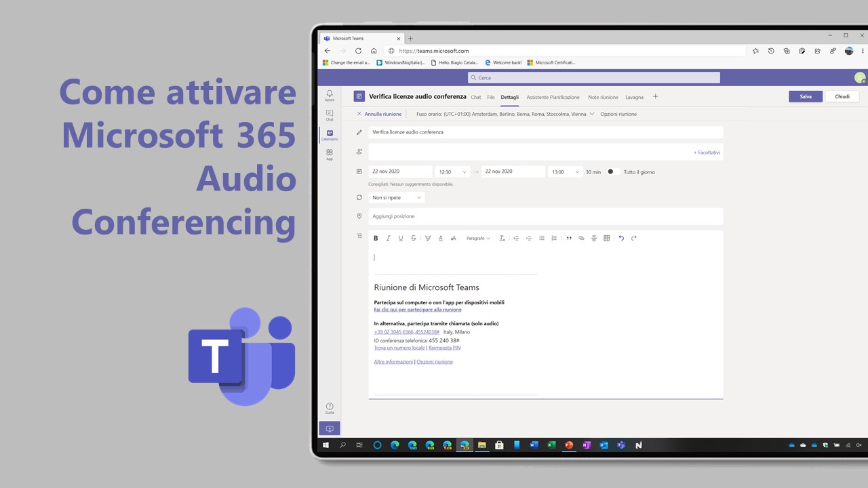Apply strikethrough formatting in the editor

click(x=413, y=238)
